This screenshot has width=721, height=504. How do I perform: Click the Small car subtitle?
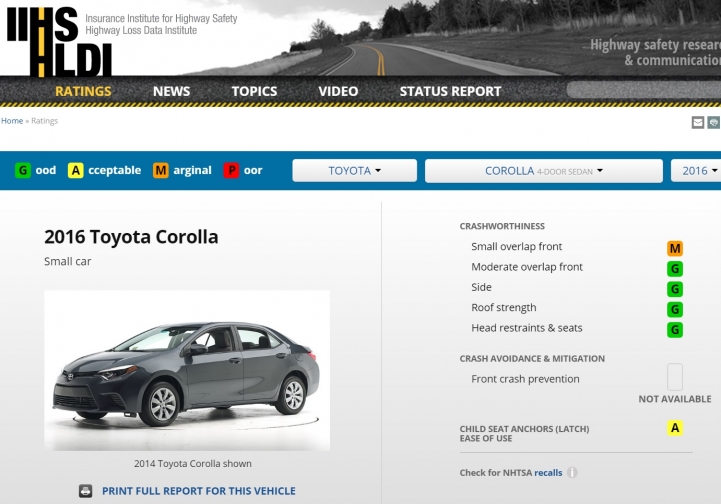click(x=68, y=261)
